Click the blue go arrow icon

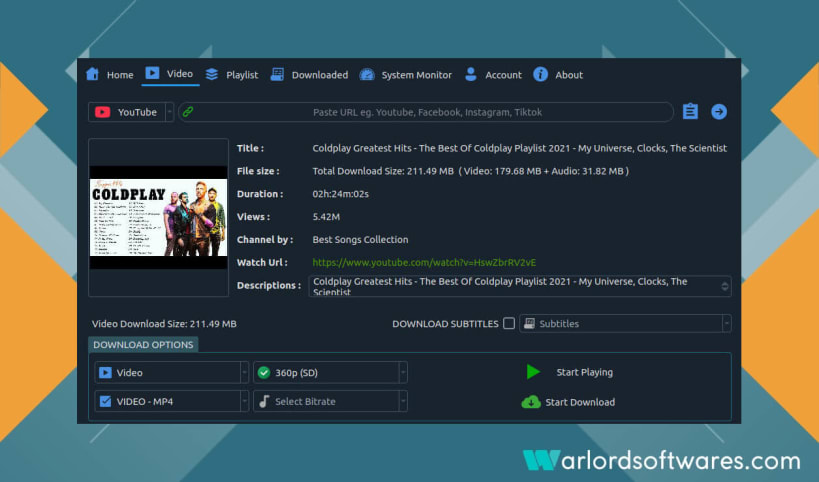point(719,111)
